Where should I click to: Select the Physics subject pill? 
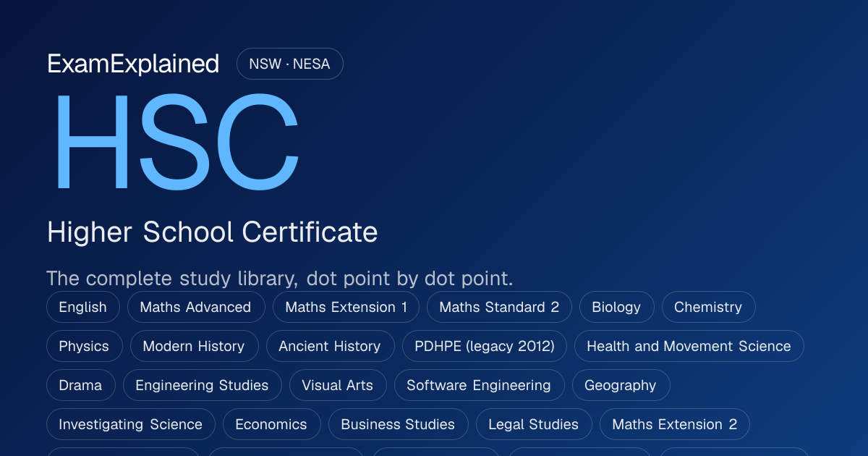click(84, 346)
